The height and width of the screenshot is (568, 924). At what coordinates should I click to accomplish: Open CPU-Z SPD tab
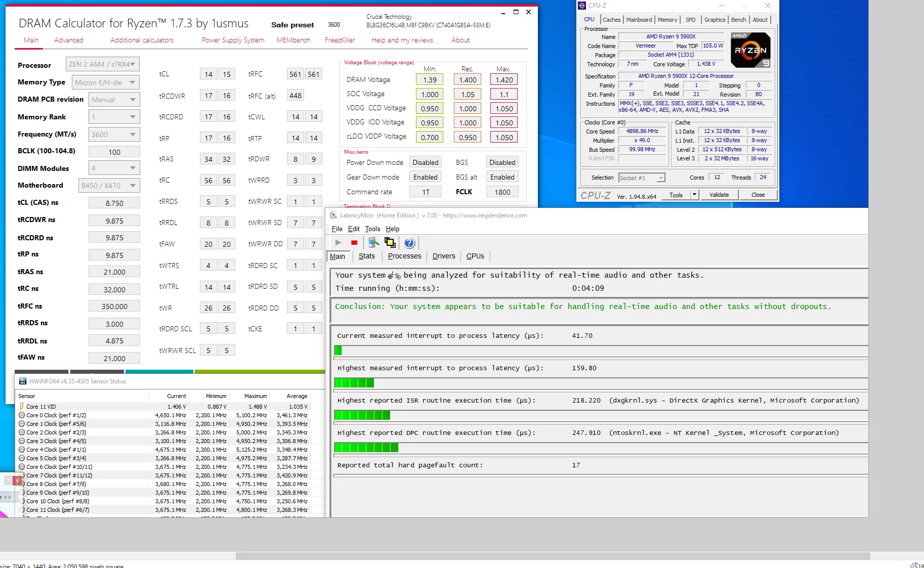(x=690, y=20)
